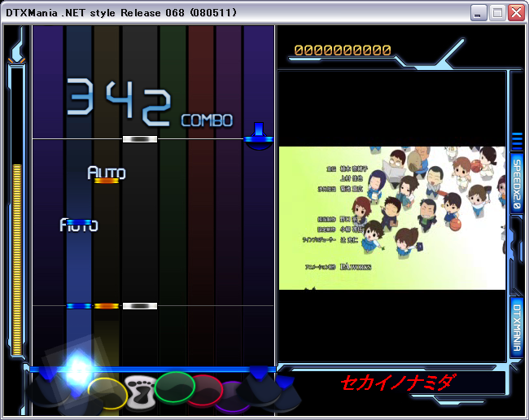529x420 pixels.
Task: Click the orange chip beneath the upper AUTO label
Action: [x=107, y=181]
